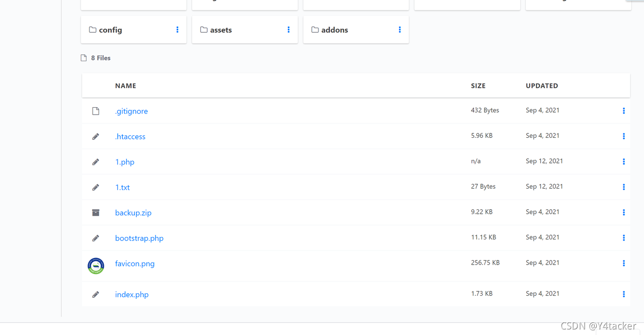Image resolution: width=644 pixels, height=335 pixels.
Task: Open the backup.zip file link
Action: [x=133, y=213]
